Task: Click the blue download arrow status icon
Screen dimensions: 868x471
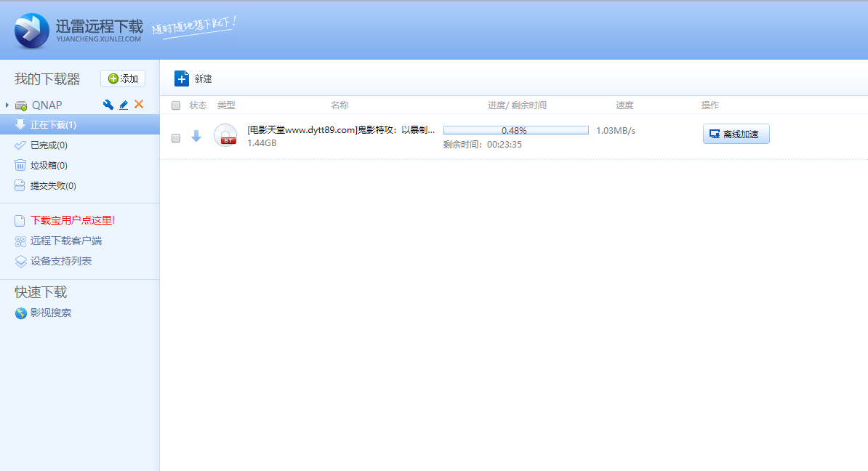Action: (x=196, y=136)
